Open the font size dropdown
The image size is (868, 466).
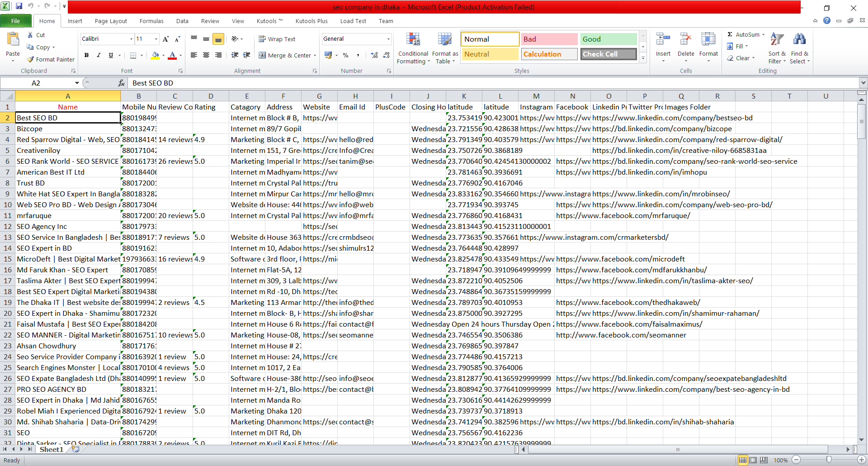[156, 39]
